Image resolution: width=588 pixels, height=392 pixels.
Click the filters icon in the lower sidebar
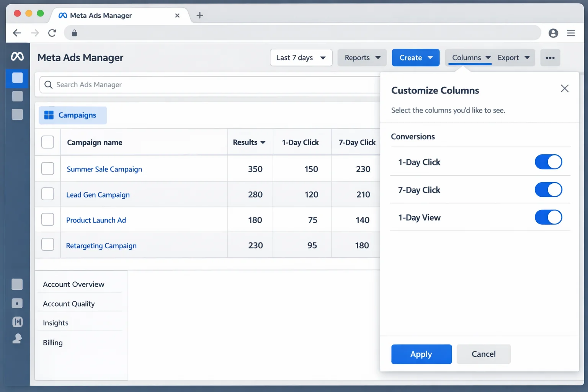(17, 322)
